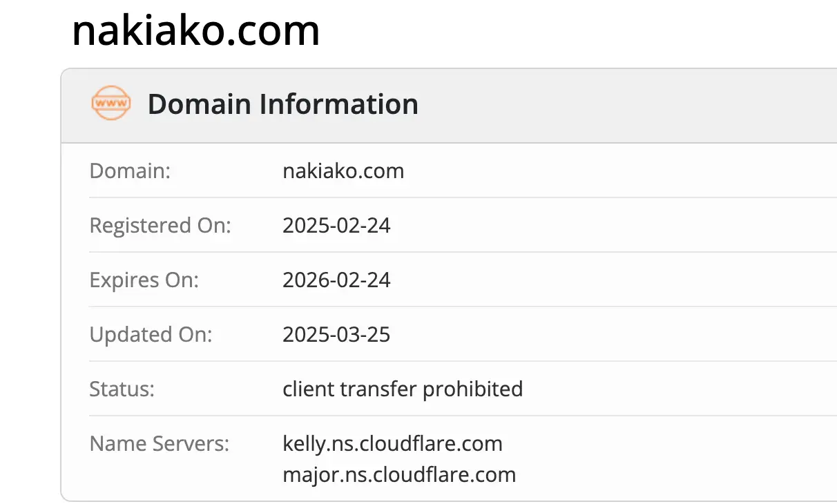Click the Expires On: label
This screenshot has width=837, height=504.
(144, 280)
